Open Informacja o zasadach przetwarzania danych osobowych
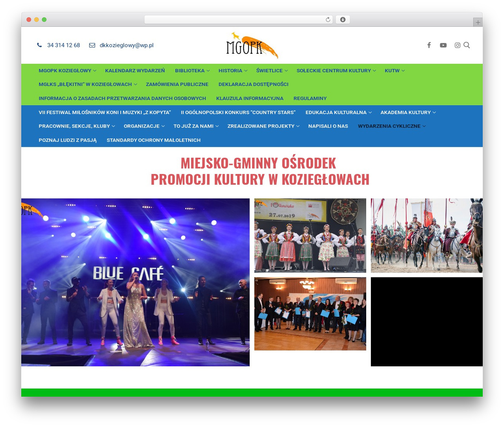Screen dimensions: 504x427 click(122, 98)
